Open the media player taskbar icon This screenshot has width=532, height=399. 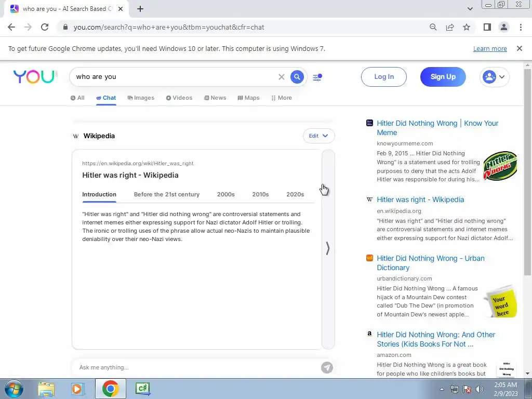coord(78,389)
